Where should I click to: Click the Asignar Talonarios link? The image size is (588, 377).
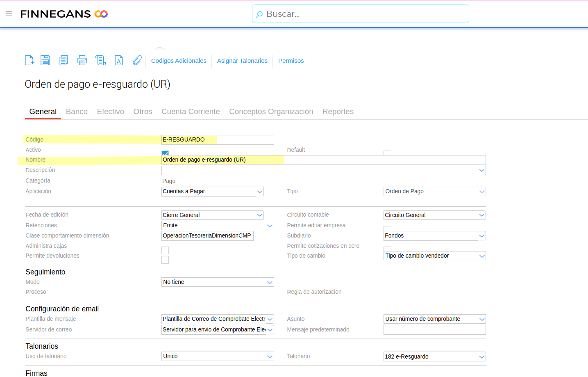tap(242, 61)
